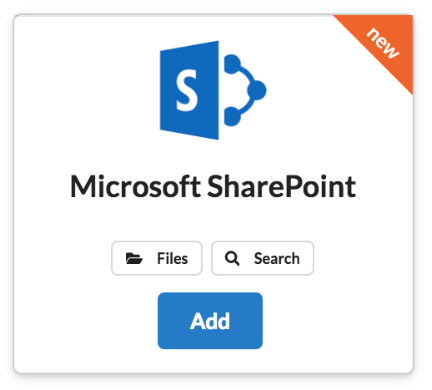Click the blue SharePoint logo
432x390 pixels.
tap(213, 90)
